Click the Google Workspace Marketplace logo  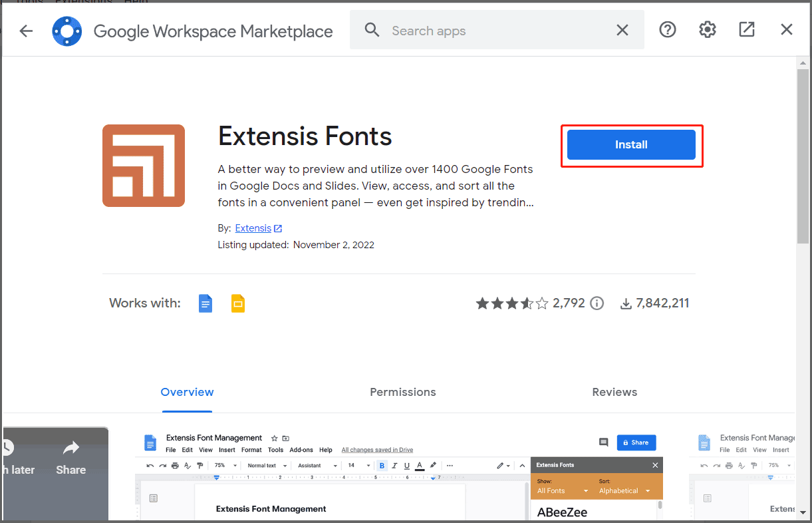coord(67,31)
